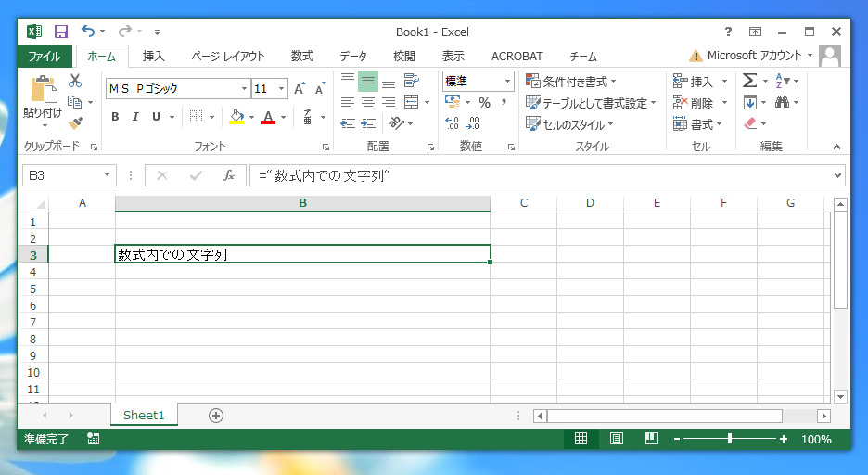Open 条件付き書式 menu button
This screenshot has width=868, height=475.
point(571,82)
